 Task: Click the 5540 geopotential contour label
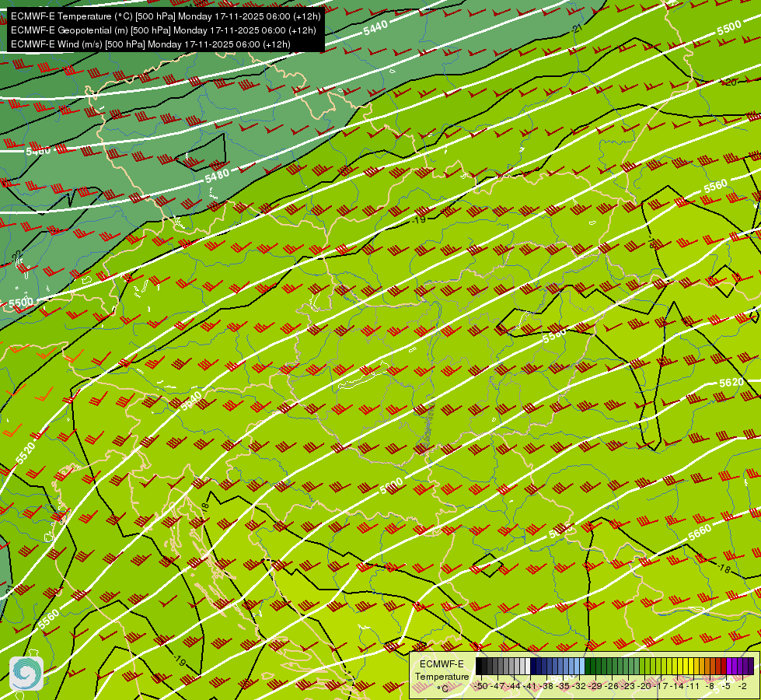coord(190,401)
